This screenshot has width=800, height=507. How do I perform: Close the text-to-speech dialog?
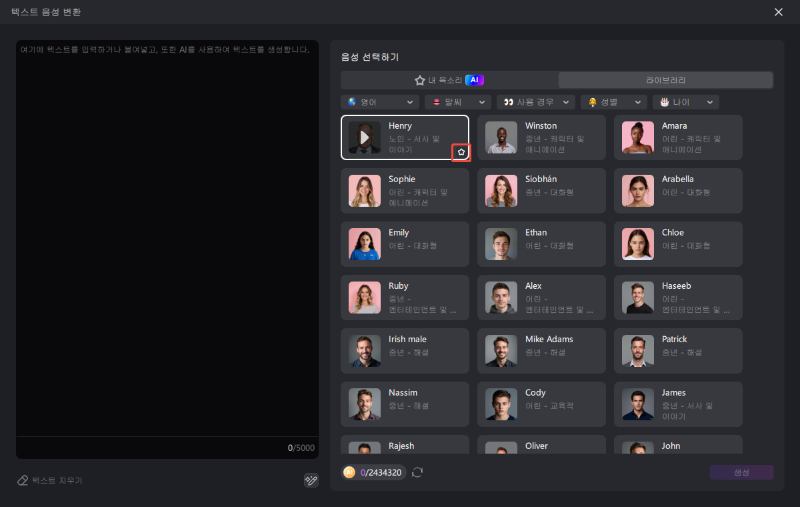778,12
